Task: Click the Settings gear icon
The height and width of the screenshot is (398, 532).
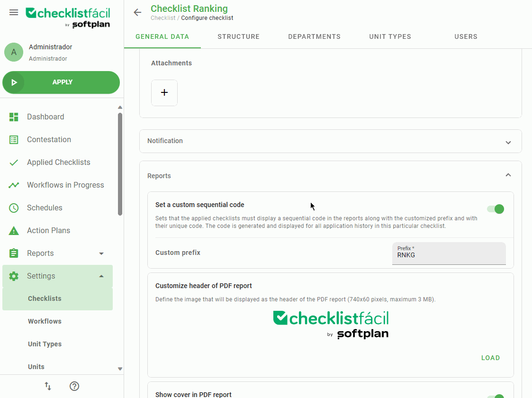Action: pos(14,276)
